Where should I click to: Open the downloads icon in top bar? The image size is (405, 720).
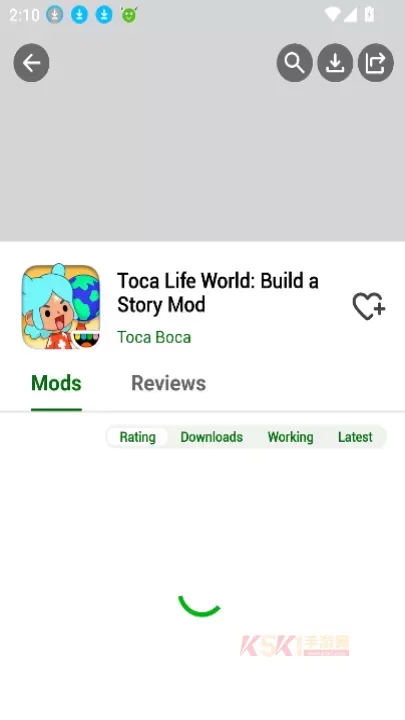pos(335,63)
